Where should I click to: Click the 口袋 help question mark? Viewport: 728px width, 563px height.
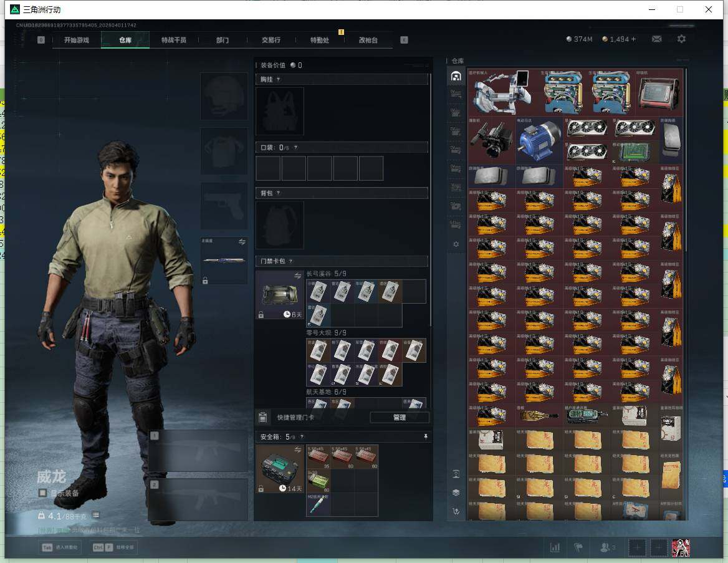295,147
